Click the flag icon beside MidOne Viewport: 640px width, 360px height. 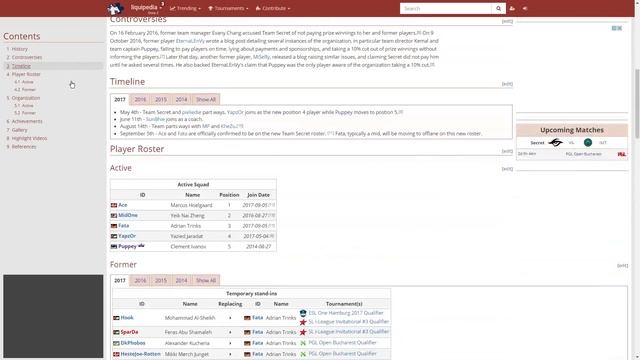[114, 216]
